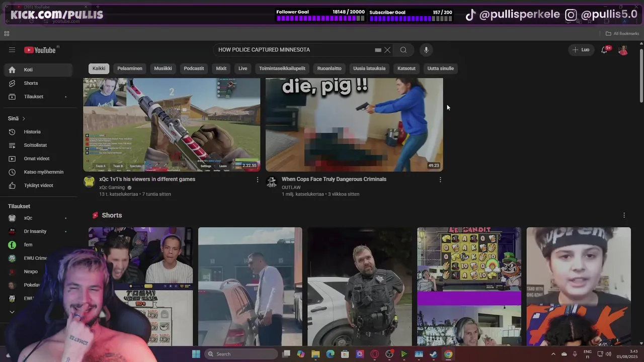Viewport: 644px width, 362px height.
Task: Start voice search with the microphone icon
Action: click(x=426, y=50)
